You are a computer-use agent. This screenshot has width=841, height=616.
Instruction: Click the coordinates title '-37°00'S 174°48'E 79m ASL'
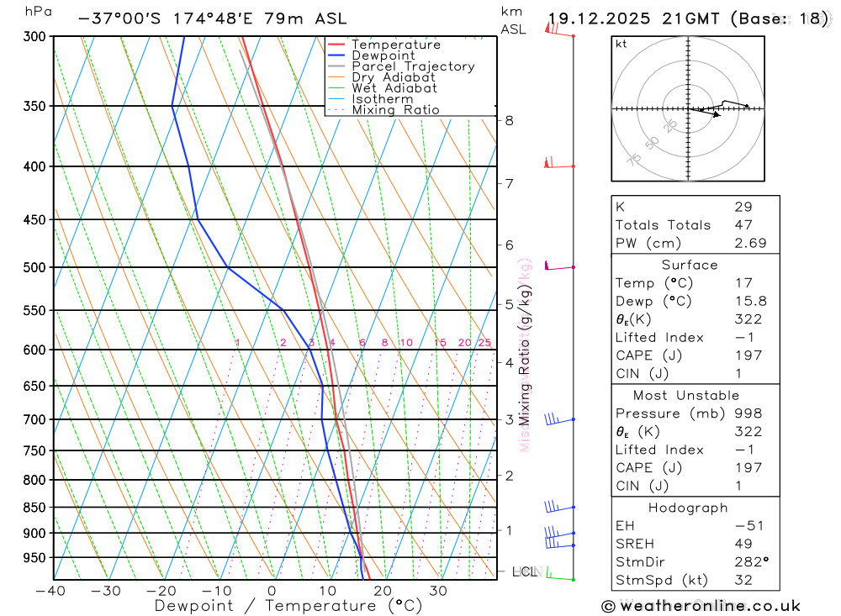[x=213, y=18]
